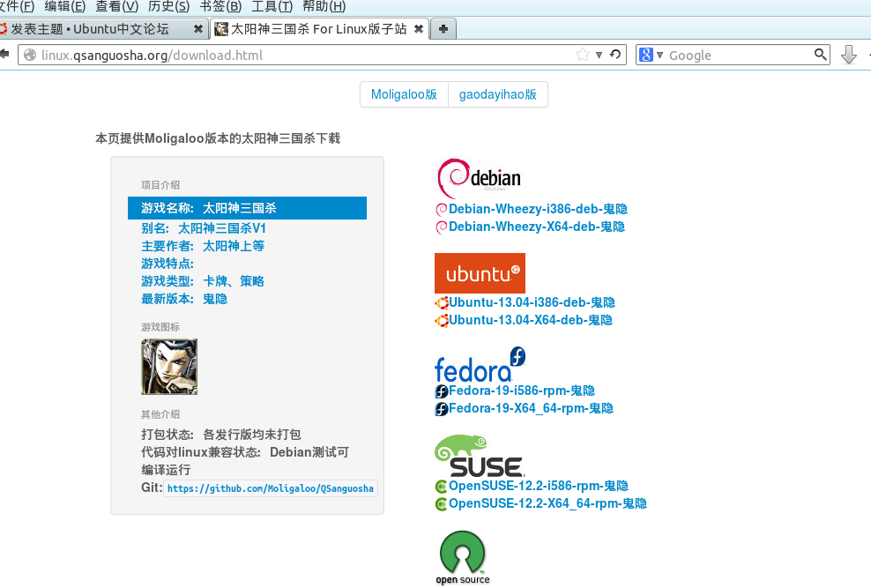This screenshot has width=871, height=588.
Task: Click the 其他介绍 section label
Action: (x=160, y=414)
